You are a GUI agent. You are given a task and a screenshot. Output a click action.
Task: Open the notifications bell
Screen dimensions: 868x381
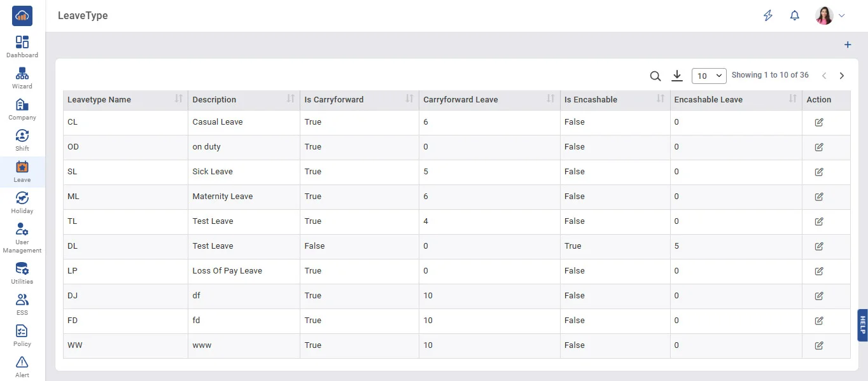794,16
